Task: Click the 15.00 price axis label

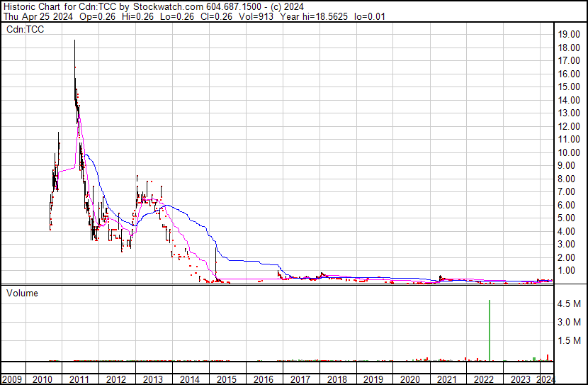Action: (569, 87)
